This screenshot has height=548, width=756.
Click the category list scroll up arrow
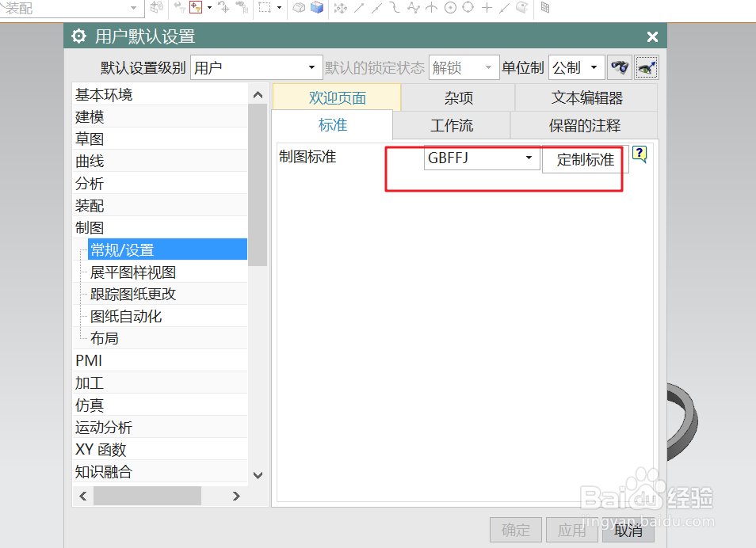258,94
